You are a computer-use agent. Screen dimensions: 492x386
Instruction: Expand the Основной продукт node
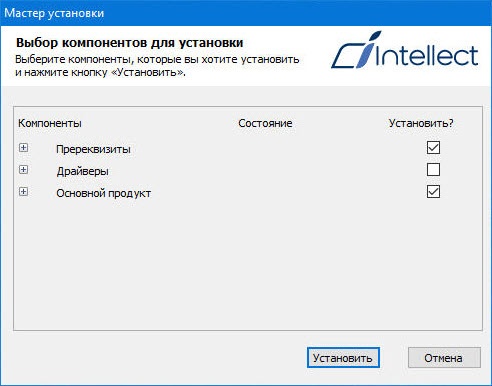point(23,192)
